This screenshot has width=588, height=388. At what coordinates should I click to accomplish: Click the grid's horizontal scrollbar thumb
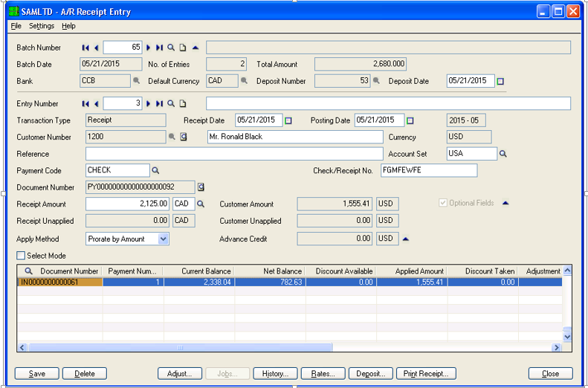180,348
